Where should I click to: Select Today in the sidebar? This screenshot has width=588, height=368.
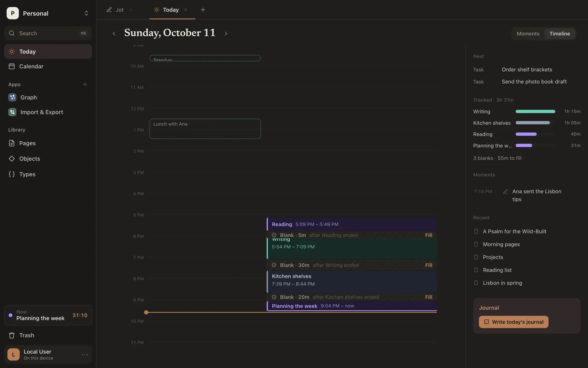click(x=48, y=52)
